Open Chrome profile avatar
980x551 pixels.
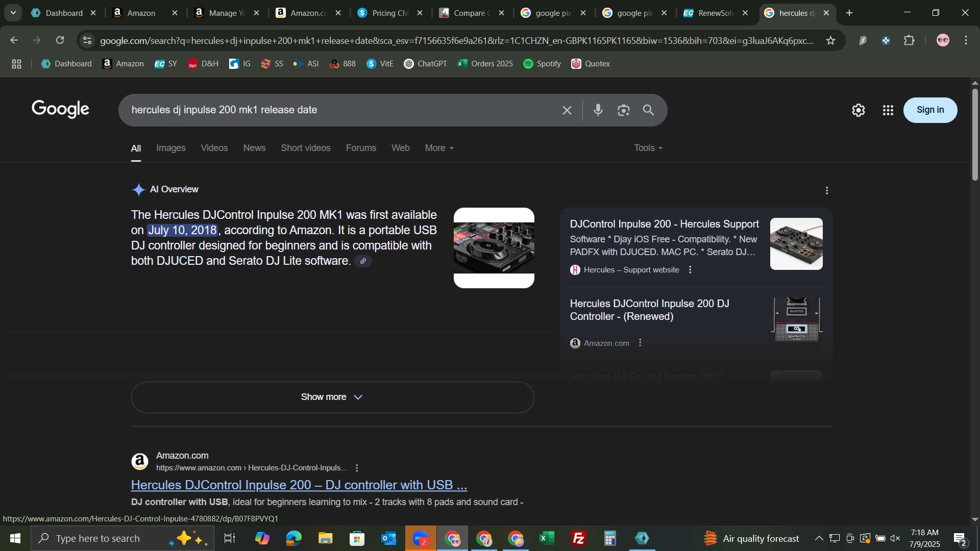tap(943, 40)
